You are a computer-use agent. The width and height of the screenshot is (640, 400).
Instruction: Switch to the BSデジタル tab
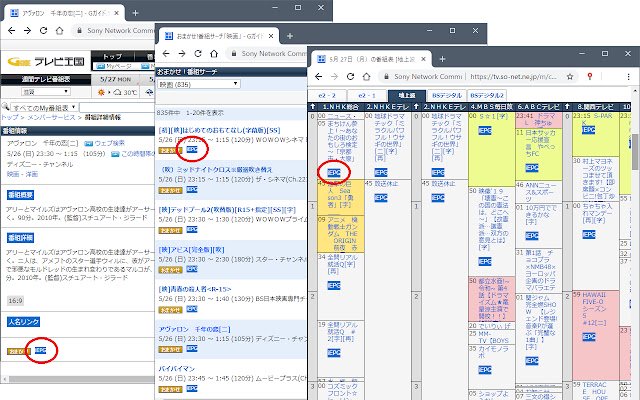(x=447, y=96)
